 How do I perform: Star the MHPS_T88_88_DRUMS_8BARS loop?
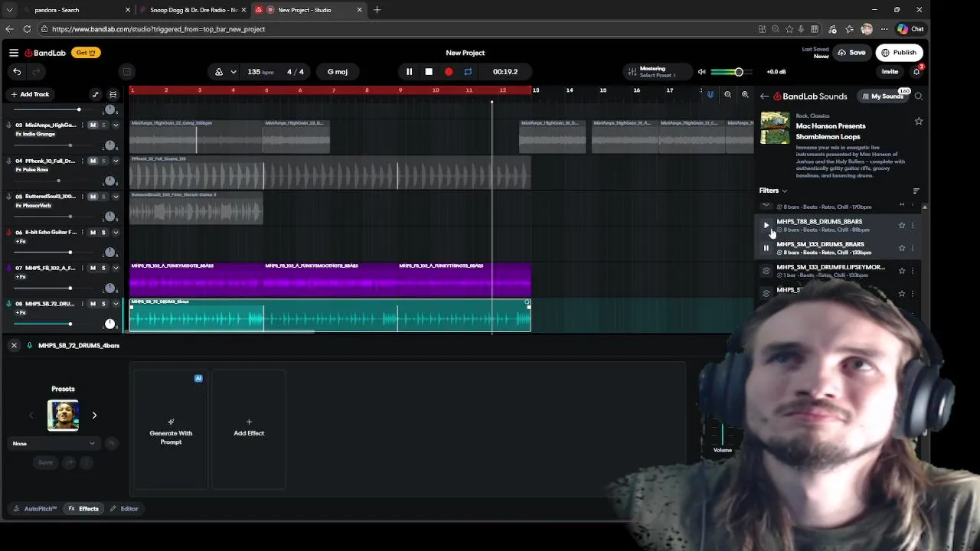(x=902, y=226)
